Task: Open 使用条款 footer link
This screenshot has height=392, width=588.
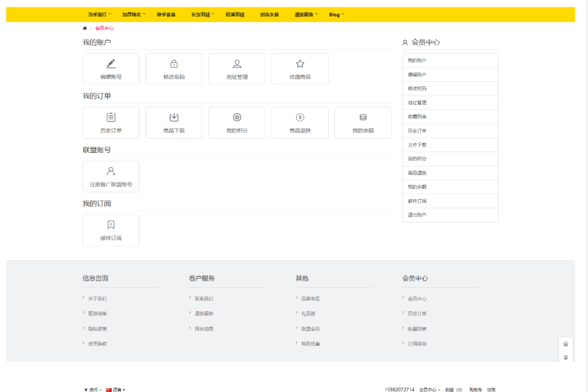Action: 97,344
